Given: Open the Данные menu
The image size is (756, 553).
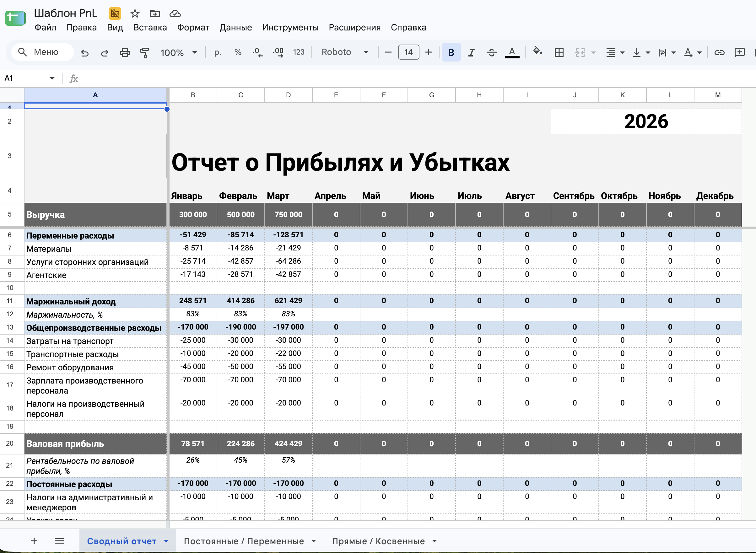Looking at the screenshot, I should 236,27.
